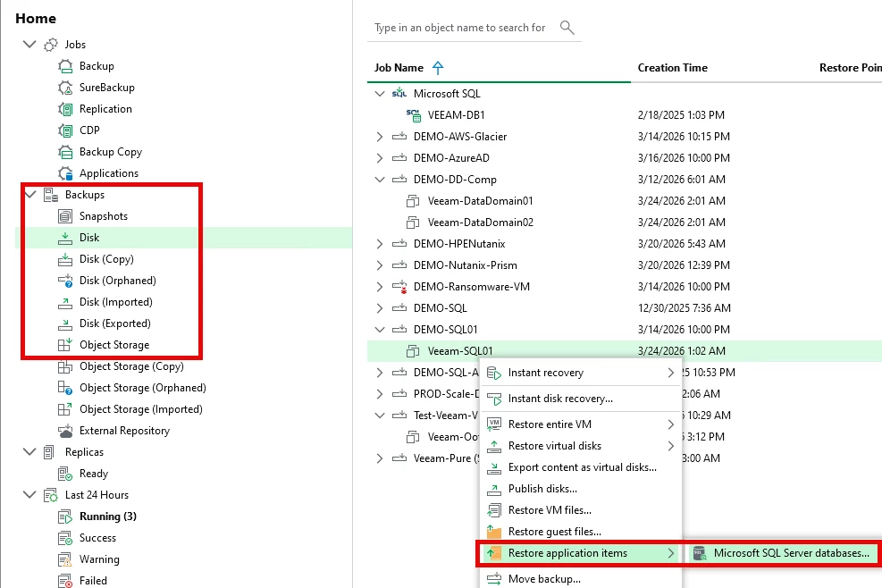This screenshot has width=882, height=588.
Task: Choose Publish disks...
Action: (x=581, y=489)
